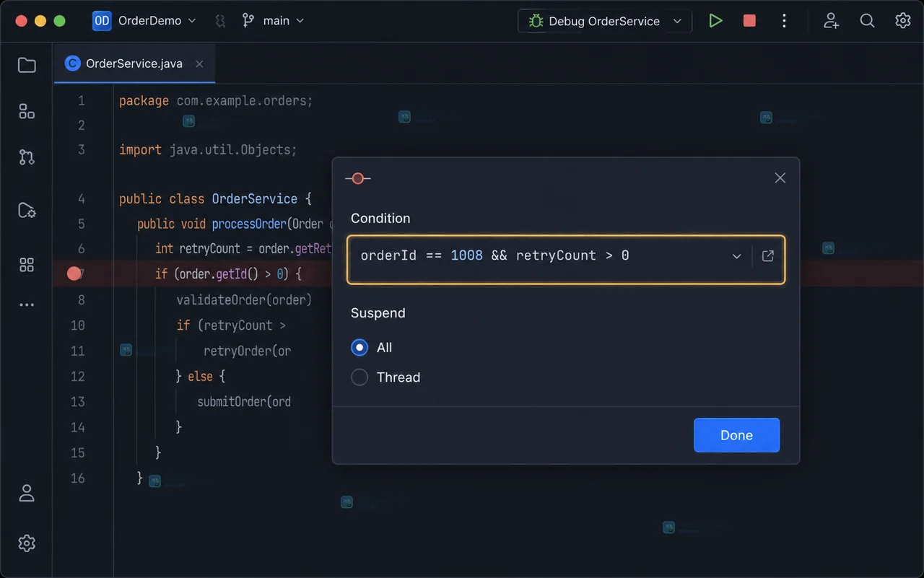Expand the condition history dropdown arrow
Viewport: 924px width, 578px height.
(x=736, y=255)
